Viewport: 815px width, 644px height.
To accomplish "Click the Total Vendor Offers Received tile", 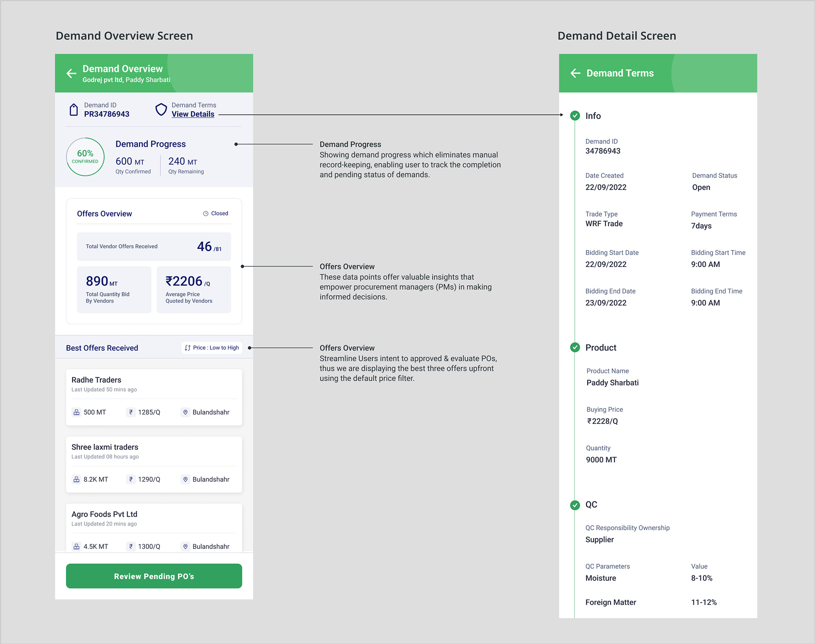I will (x=154, y=247).
